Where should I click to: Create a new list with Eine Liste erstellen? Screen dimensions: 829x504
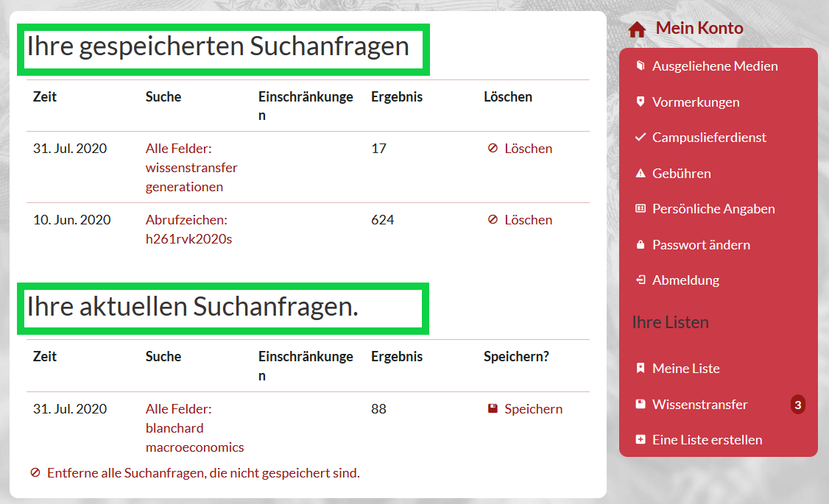point(707,439)
